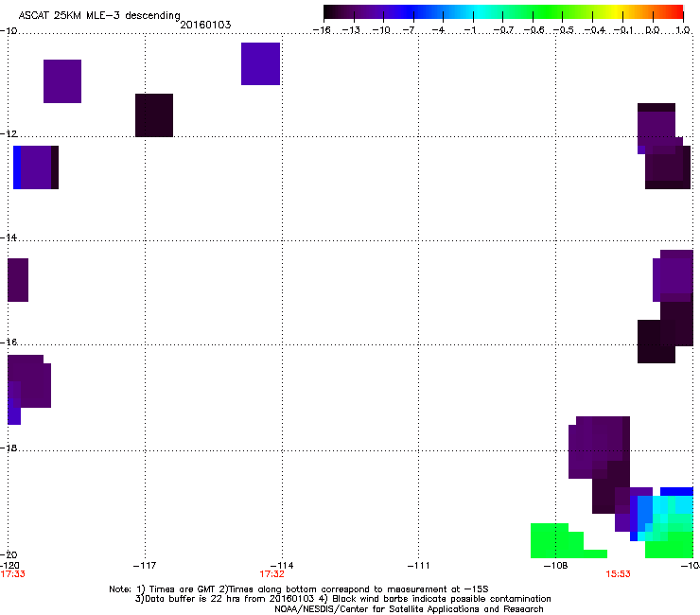Click the color bar label -16

point(322,30)
